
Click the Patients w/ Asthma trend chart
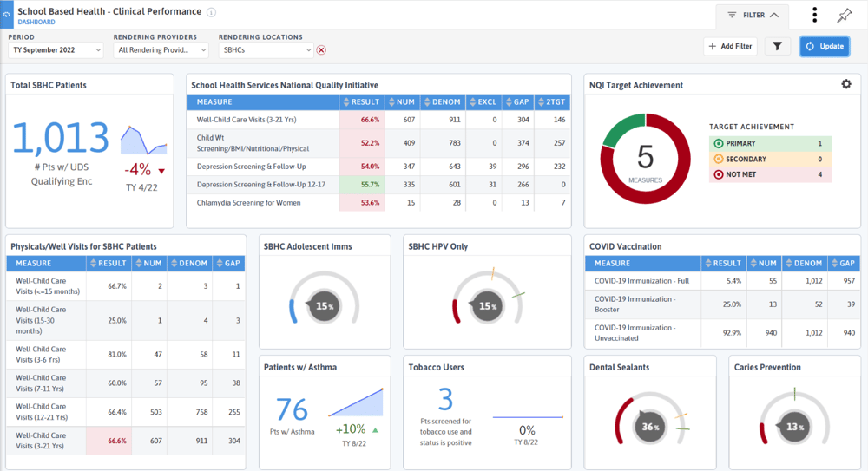(x=356, y=402)
